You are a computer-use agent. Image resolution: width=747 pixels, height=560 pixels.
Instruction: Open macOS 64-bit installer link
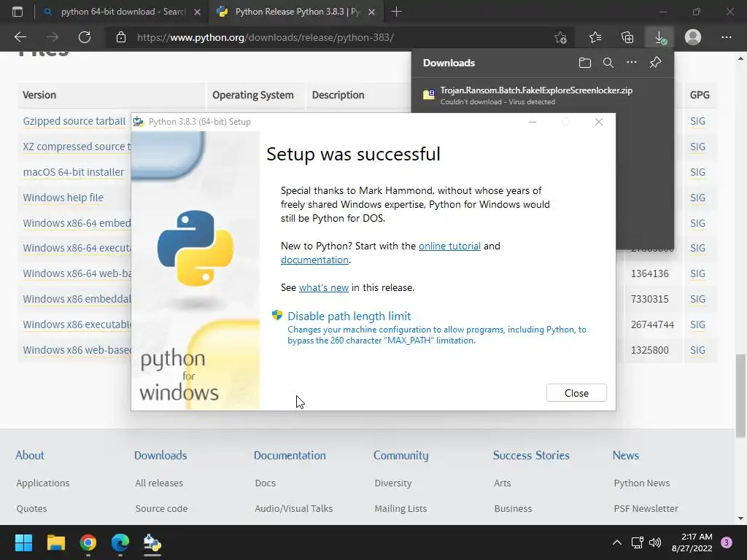(x=74, y=172)
